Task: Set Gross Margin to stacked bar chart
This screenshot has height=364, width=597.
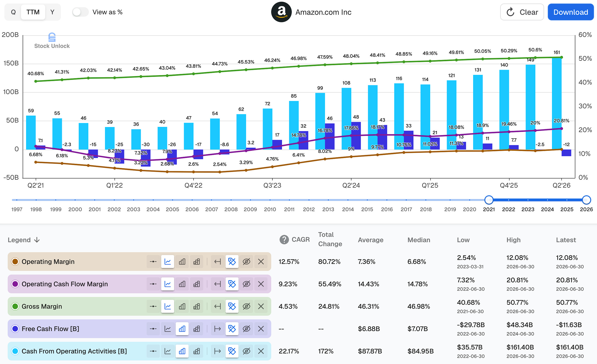Action: coord(197,306)
